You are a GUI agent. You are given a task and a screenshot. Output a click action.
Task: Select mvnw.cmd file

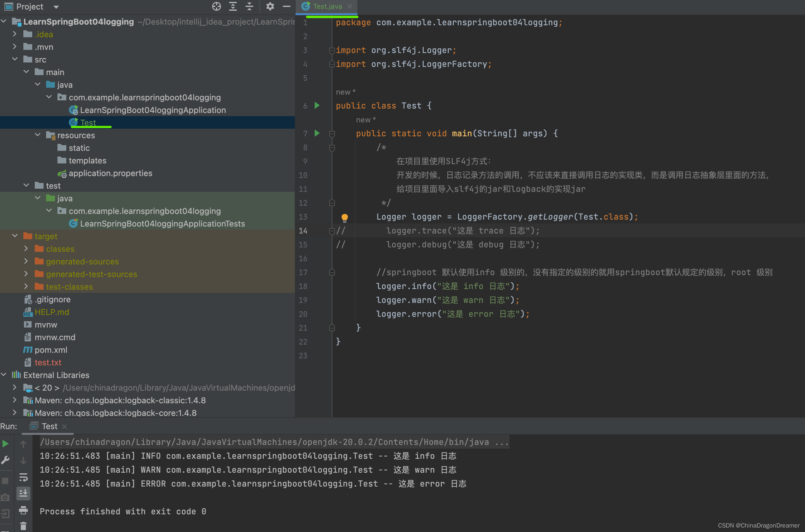click(x=55, y=337)
